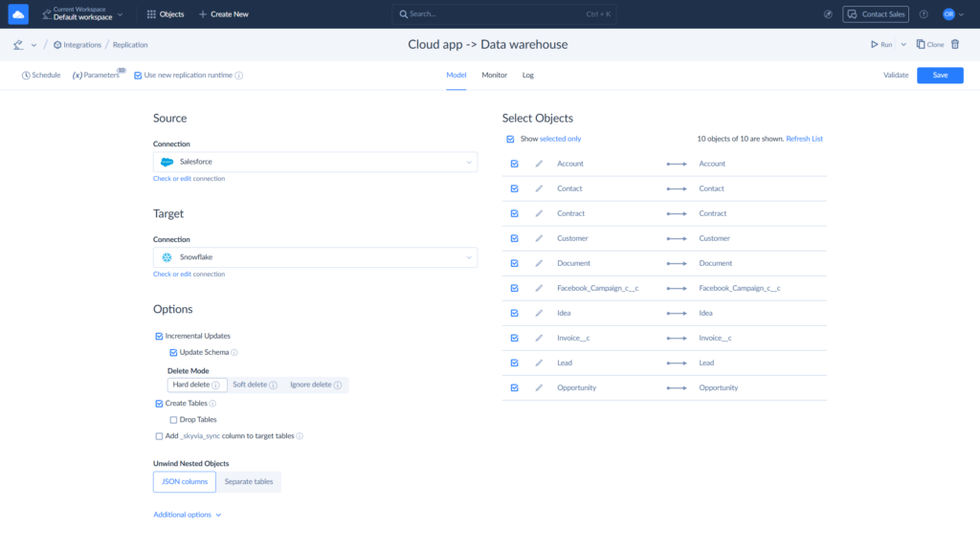Choose Separate tables for nested objects
Image resolution: width=980 pixels, height=551 pixels.
(249, 482)
